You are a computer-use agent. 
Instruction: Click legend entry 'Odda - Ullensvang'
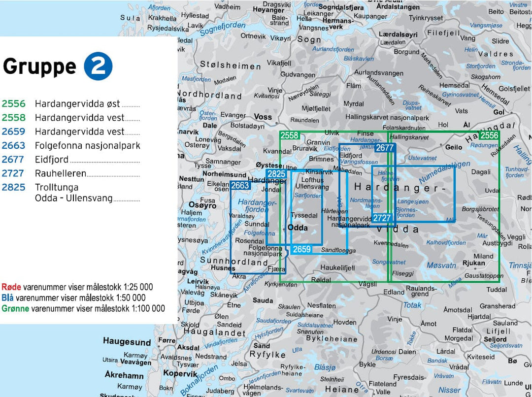pos(73,198)
